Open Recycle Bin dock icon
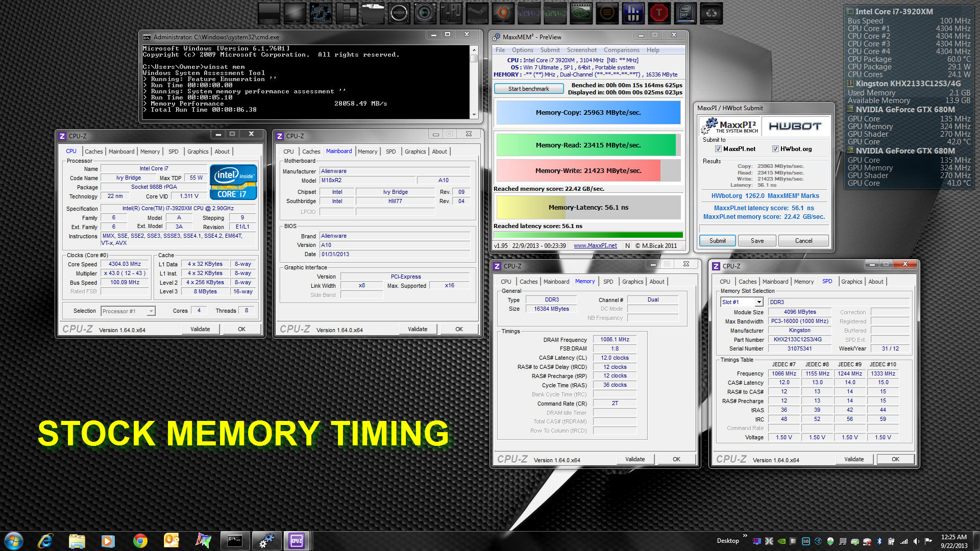Viewport: 980px width, 551px height. [711, 13]
